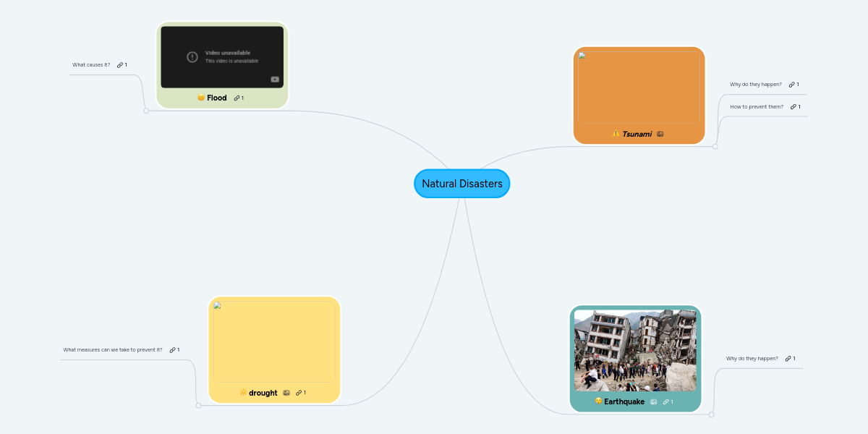The width and height of the screenshot is (868, 434).
Task: Collapse the Flood branch via its connector circle
Action: tap(147, 110)
